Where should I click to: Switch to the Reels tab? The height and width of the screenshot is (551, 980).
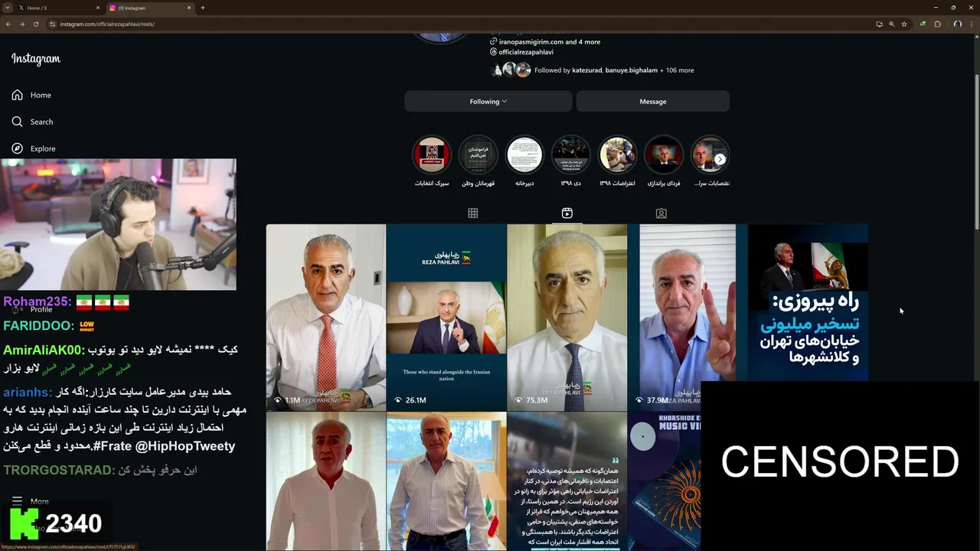(567, 214)
